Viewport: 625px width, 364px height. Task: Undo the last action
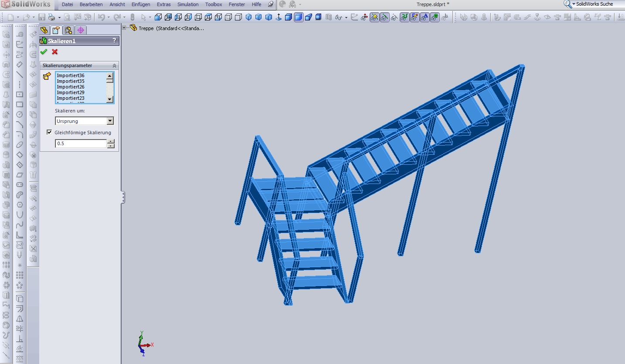coord(101,17)
